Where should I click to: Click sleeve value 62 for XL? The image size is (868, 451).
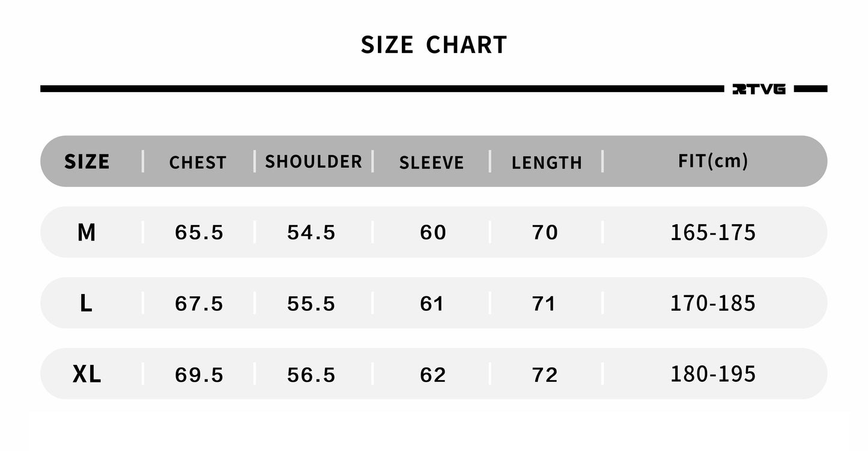pyautogui.click(x=432, y=375)
